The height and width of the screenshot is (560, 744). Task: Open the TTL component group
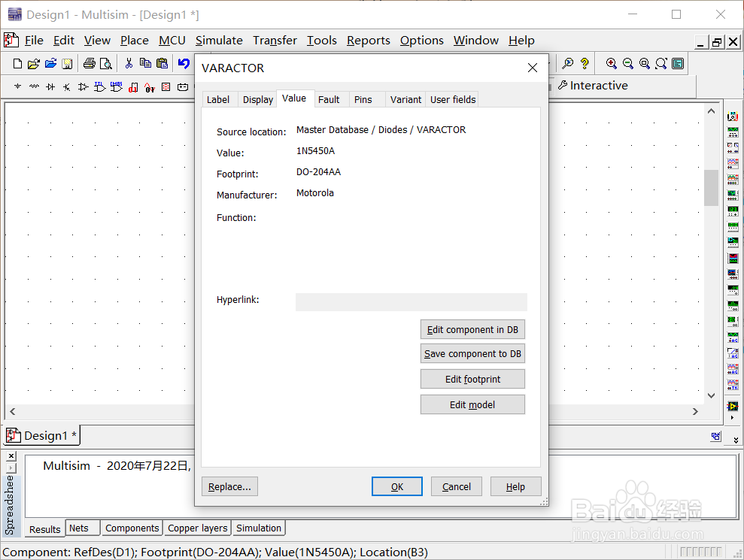tap(99, 86)
